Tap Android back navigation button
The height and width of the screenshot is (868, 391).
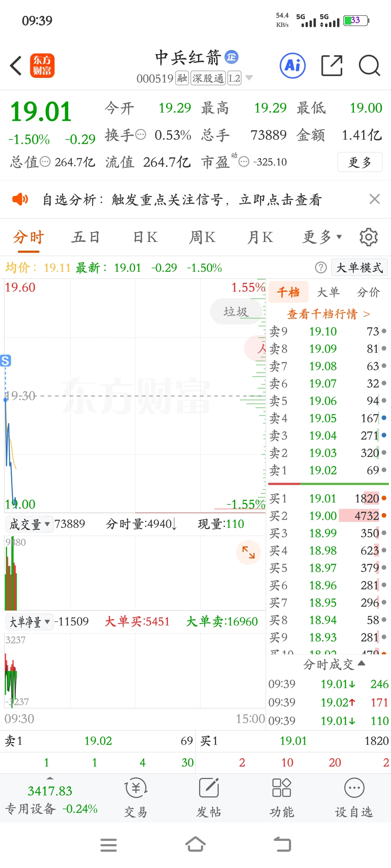tap(282, 845)
